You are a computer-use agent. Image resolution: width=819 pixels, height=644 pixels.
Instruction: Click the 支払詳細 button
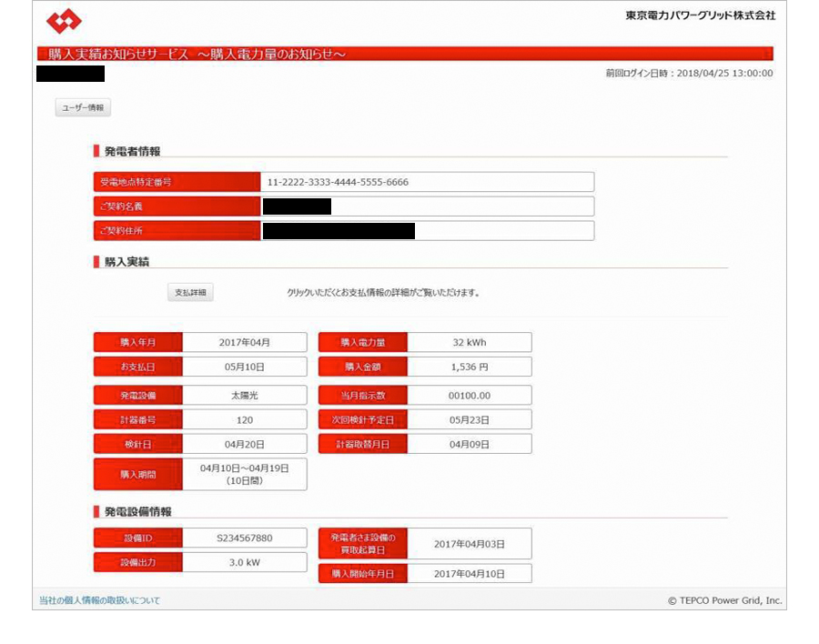pos(190,293)
